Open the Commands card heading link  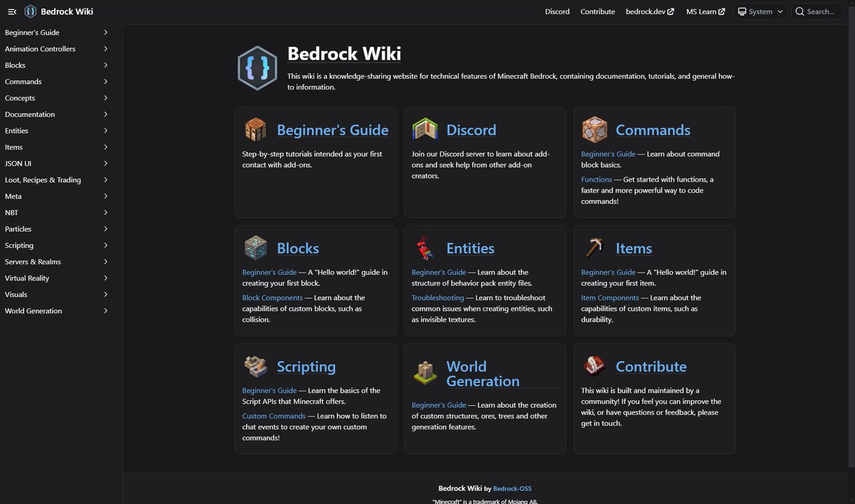(653, 130)
